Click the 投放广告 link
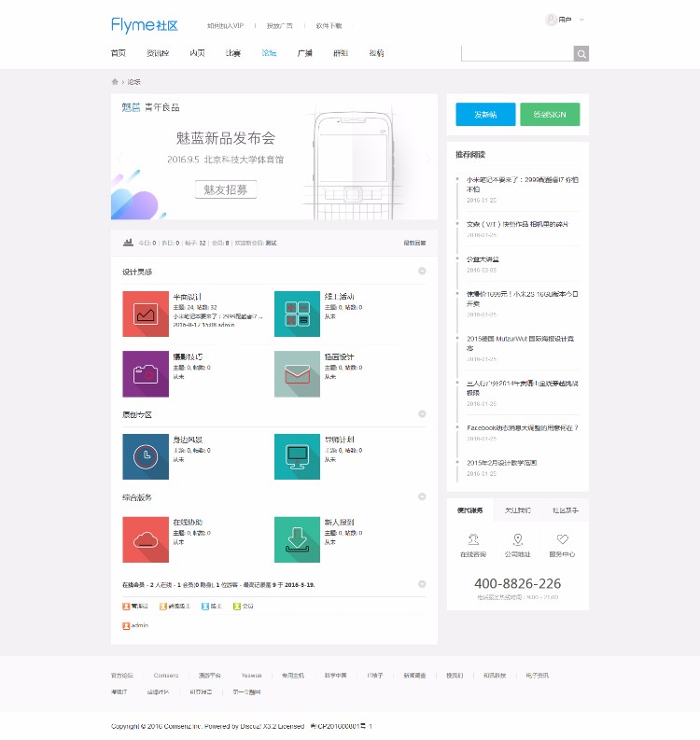 (x=279, y=26)
